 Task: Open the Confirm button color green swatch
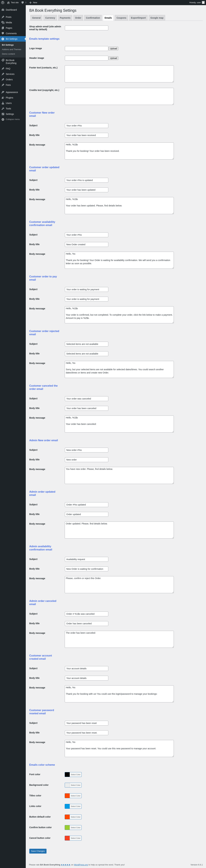click(x=67, y=828)
